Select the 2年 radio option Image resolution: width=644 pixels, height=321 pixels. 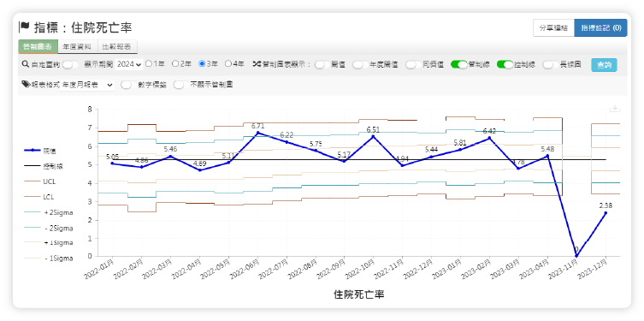[x=175, y=63]
